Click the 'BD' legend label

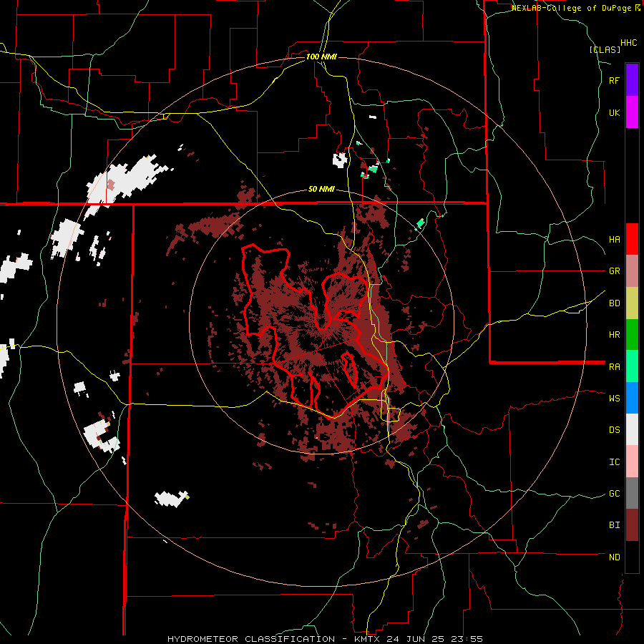pyautogui.click(x=614, y=303)
